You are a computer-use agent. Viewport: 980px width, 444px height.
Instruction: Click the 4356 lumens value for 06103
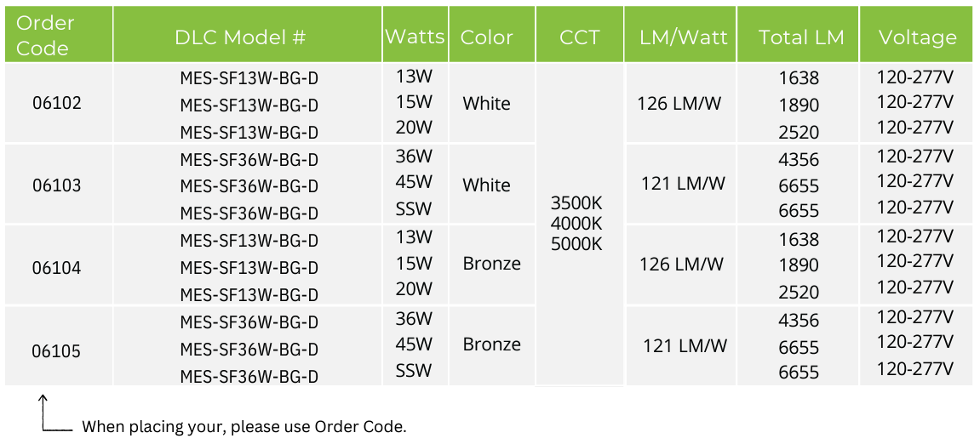coord(798,160)
